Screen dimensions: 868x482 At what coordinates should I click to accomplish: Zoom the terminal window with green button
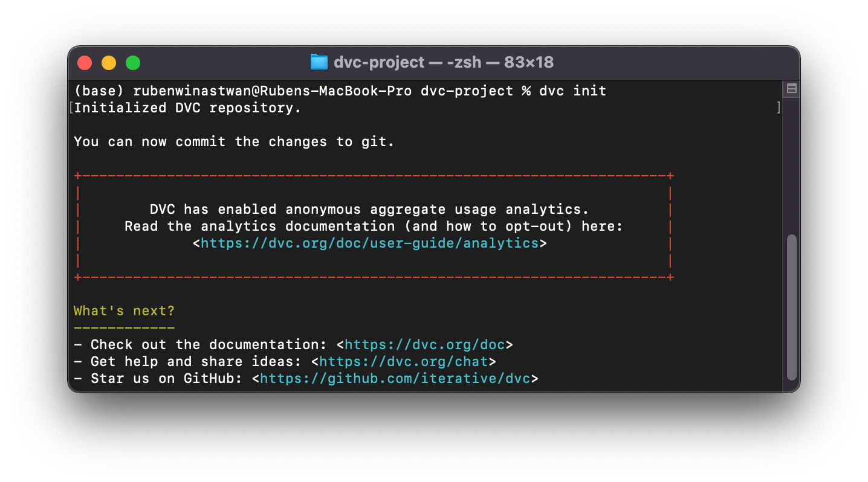coord(133,63)
